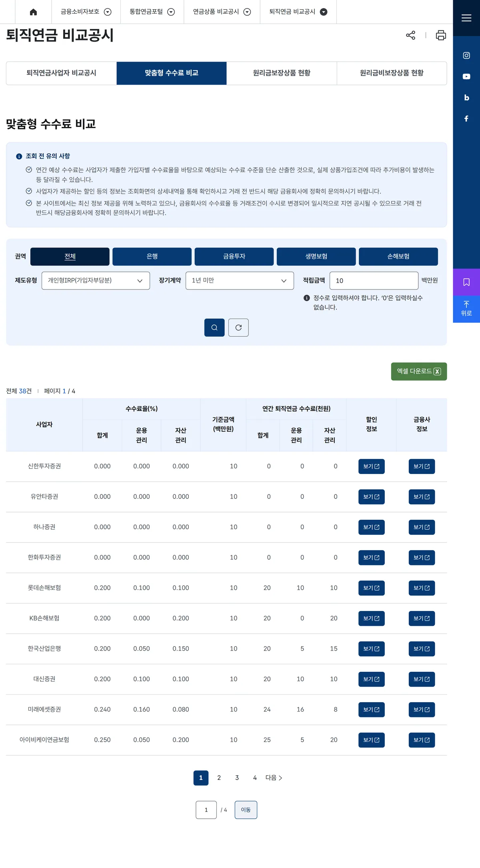Click the page number input box
This screenshot has width=480, height=868.
[x=206, y=810]
